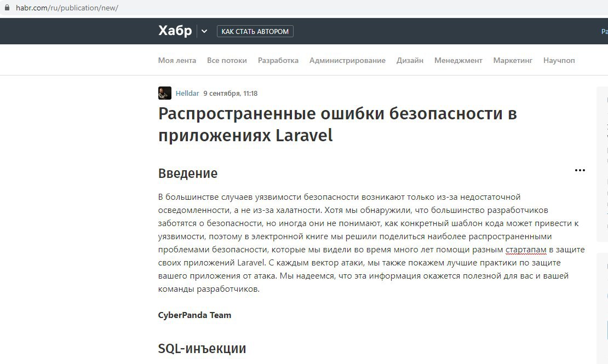Click the CyberPanda Team bold text
The image size is (608, 364).
pyautogui.click(x=194, y=315)
